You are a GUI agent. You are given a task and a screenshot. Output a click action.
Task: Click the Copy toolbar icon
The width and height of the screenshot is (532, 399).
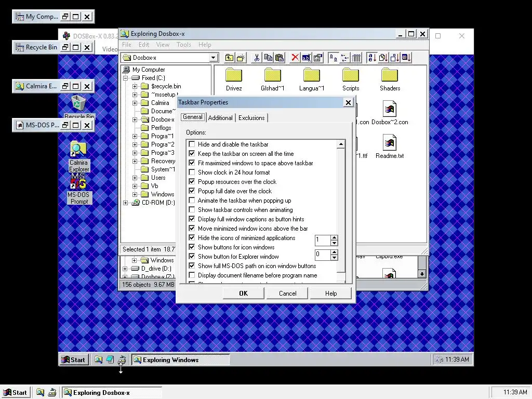click(268, 58)
